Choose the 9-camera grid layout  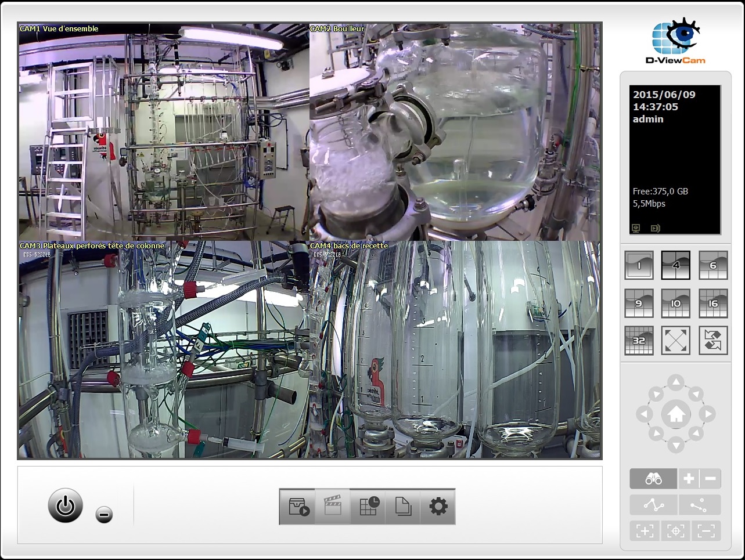pos(639,303)
